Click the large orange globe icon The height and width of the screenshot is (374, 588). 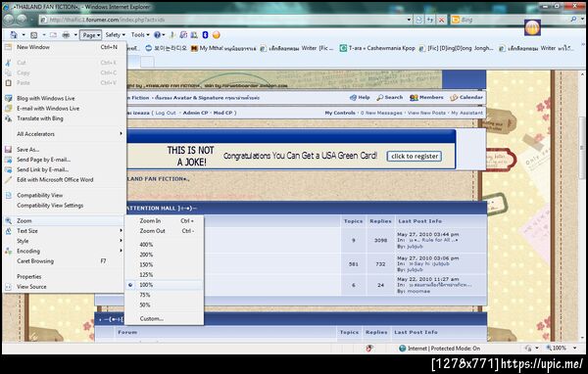(532, 27)
